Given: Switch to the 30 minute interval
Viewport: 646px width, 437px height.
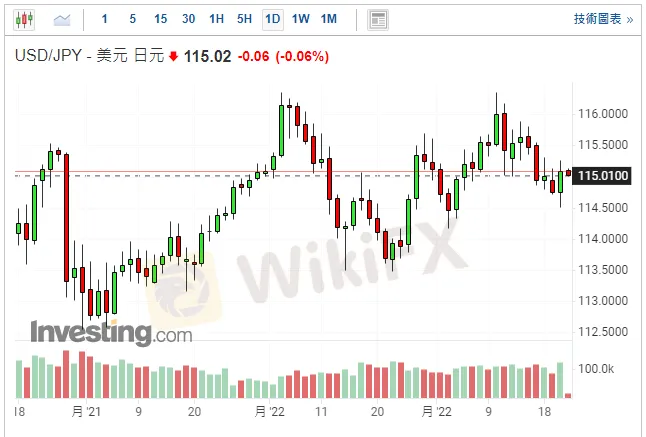Looking at the screenshot, I should (189, 19).
